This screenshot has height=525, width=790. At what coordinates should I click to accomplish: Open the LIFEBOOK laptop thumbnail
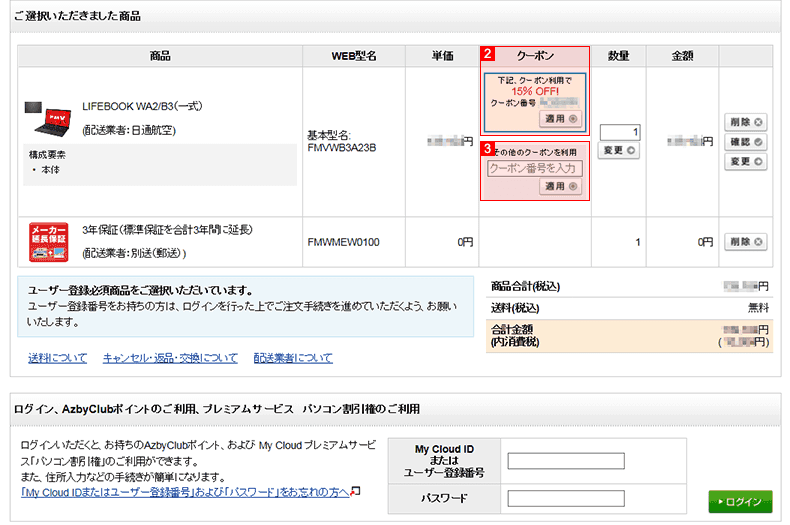click(x=48, y=119)
